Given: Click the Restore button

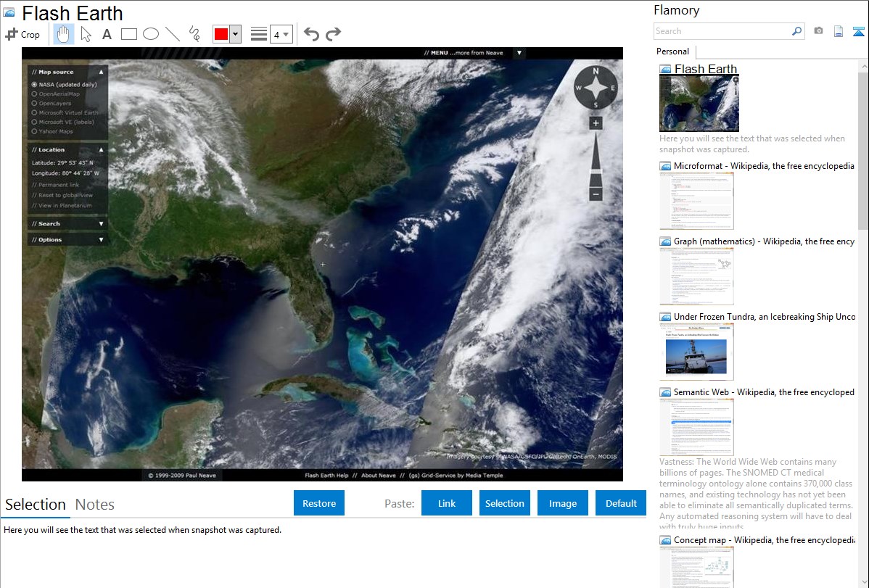Looking at the screenshot, I should tap(319, 503).
